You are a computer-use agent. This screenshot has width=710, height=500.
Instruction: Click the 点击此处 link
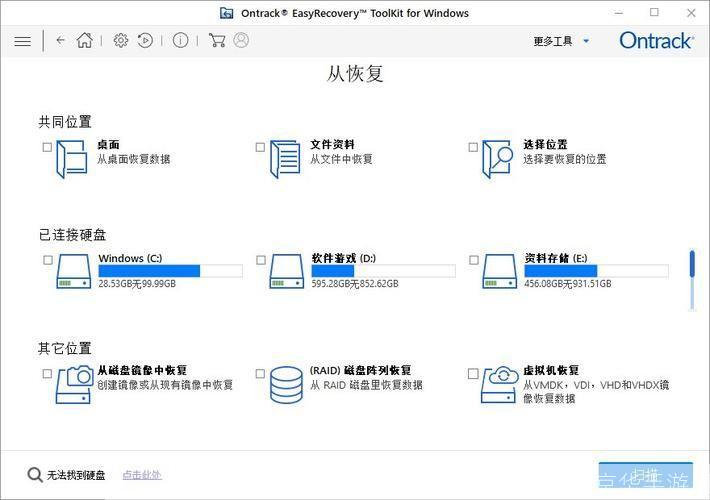142,475
